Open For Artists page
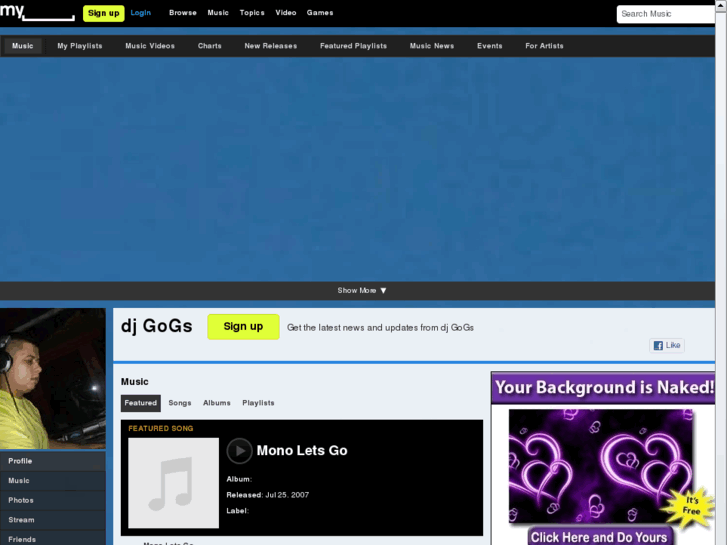 544,46
